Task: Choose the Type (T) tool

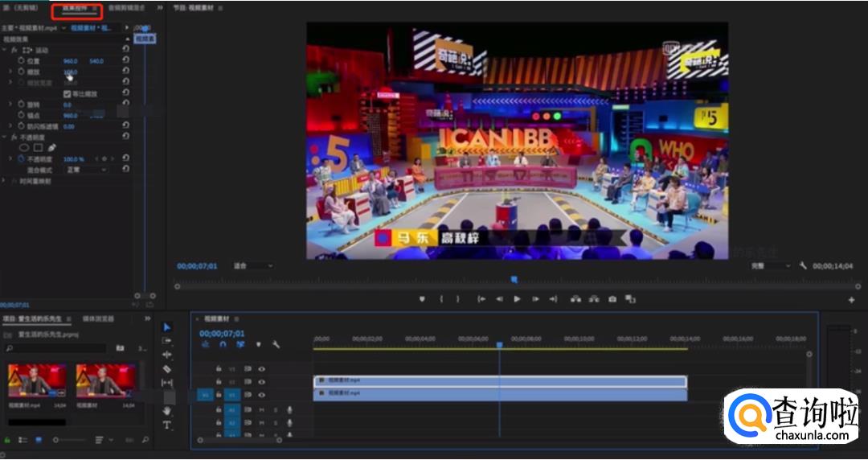Action: (x=167, y=425)
